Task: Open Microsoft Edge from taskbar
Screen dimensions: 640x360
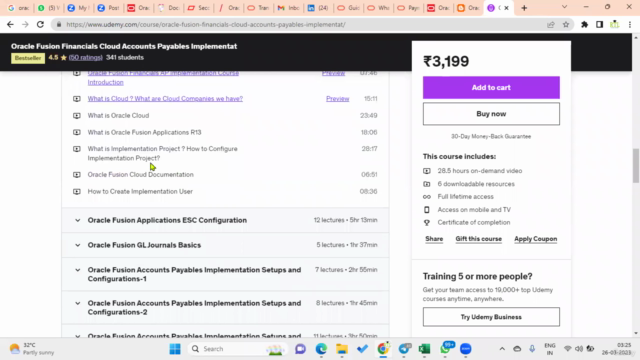Action: (x=321, y=349)
